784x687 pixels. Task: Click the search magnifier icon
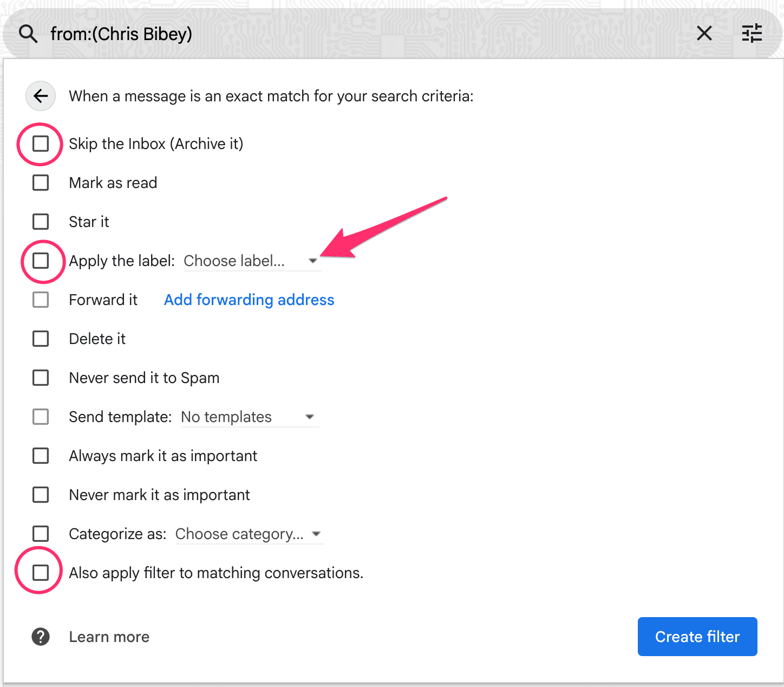28,34
